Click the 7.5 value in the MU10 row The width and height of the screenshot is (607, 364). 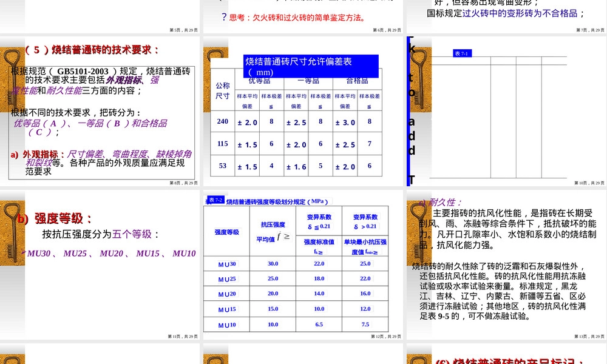point(365,325)
